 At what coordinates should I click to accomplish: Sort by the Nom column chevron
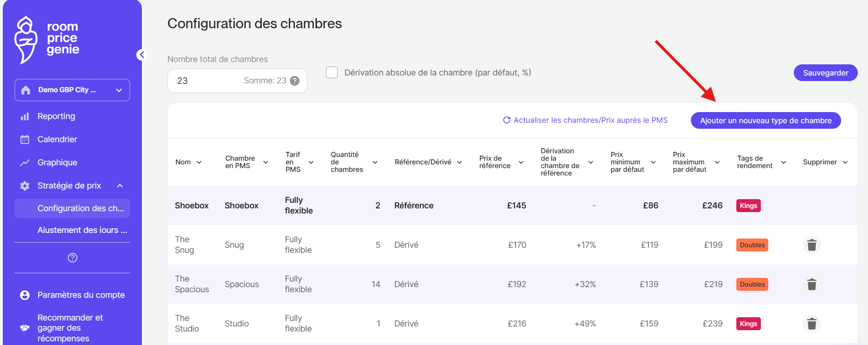point(199,162)
